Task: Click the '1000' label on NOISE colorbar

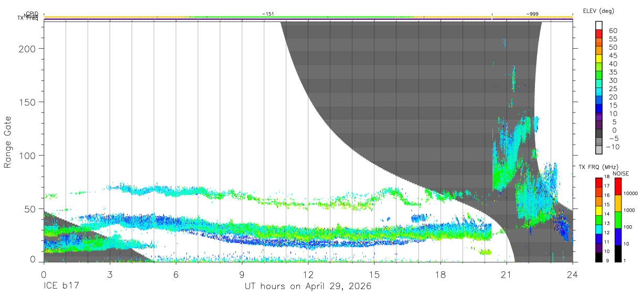Action: [x=630, y=210]
